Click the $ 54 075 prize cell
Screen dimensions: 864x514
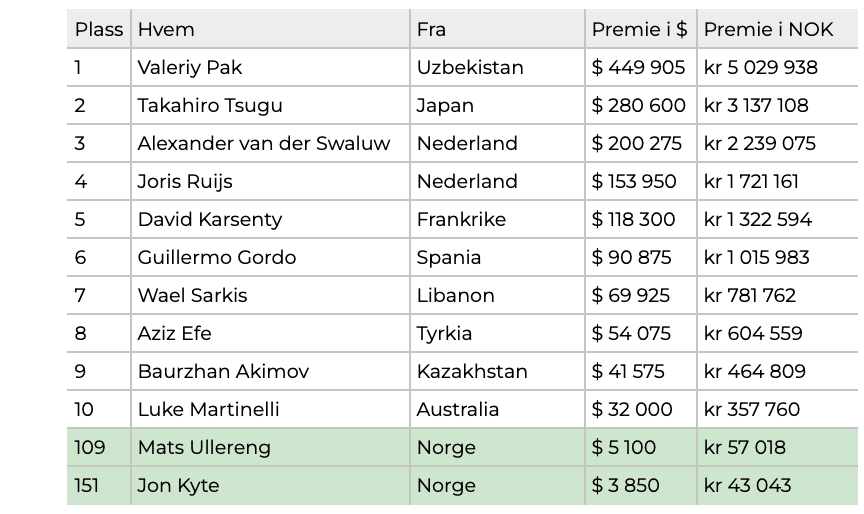[640, 333]
